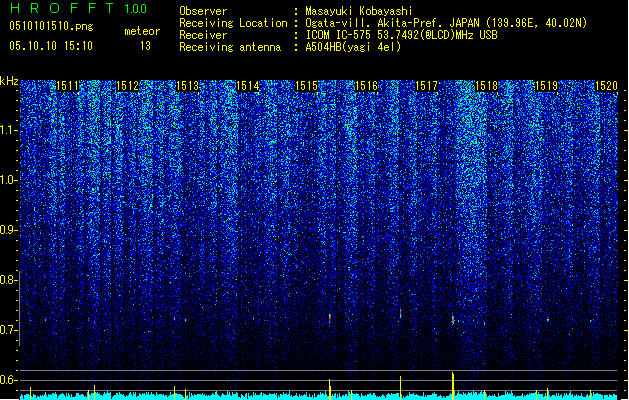Click the 0.7 kHz frequency label

[x=8, y=330]
